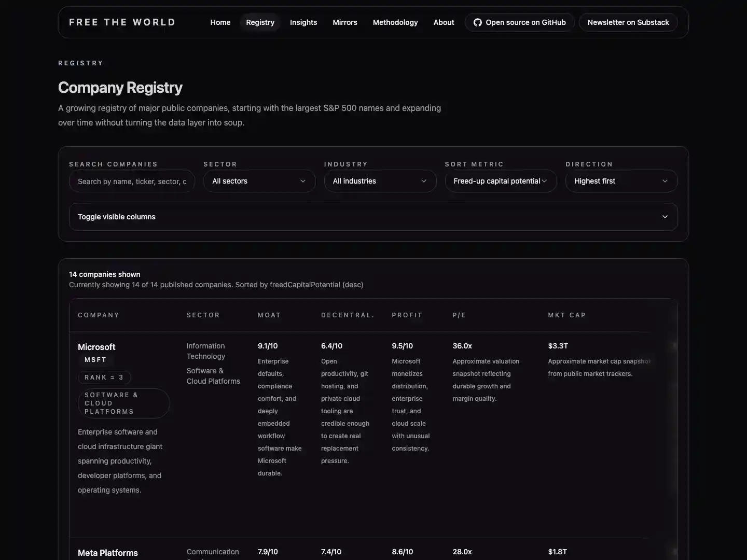
Task: Navigate to About
Action: tap(444, 22)
